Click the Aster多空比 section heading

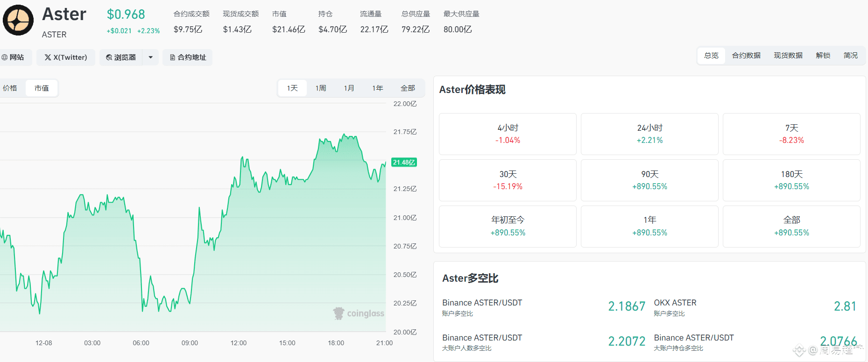tap(470, 278)
